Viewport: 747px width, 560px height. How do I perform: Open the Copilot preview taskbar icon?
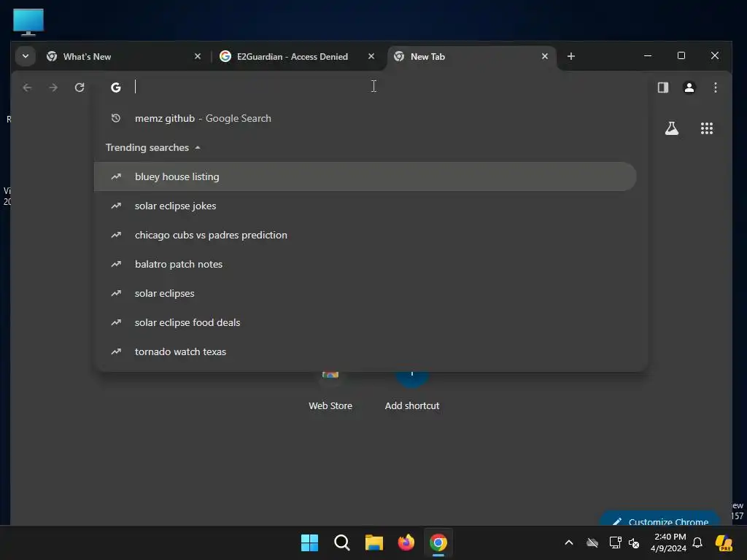[x=724, y=542]
